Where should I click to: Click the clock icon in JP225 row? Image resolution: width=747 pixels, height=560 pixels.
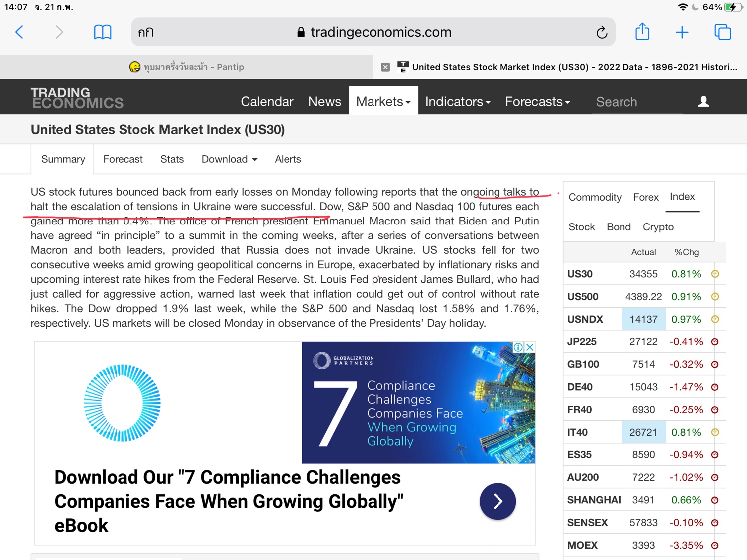tap(715, 342)
